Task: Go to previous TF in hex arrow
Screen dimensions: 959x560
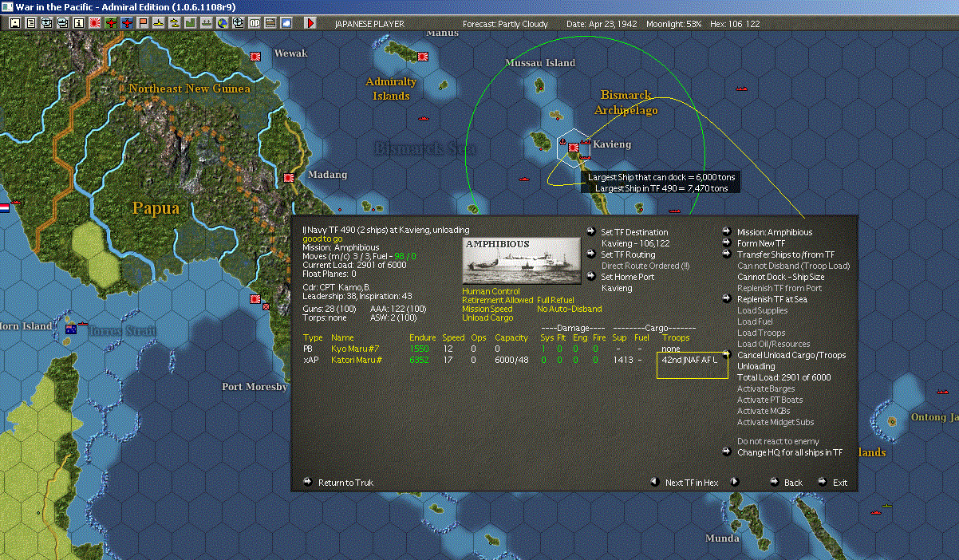Action: (x=654, y=482)
